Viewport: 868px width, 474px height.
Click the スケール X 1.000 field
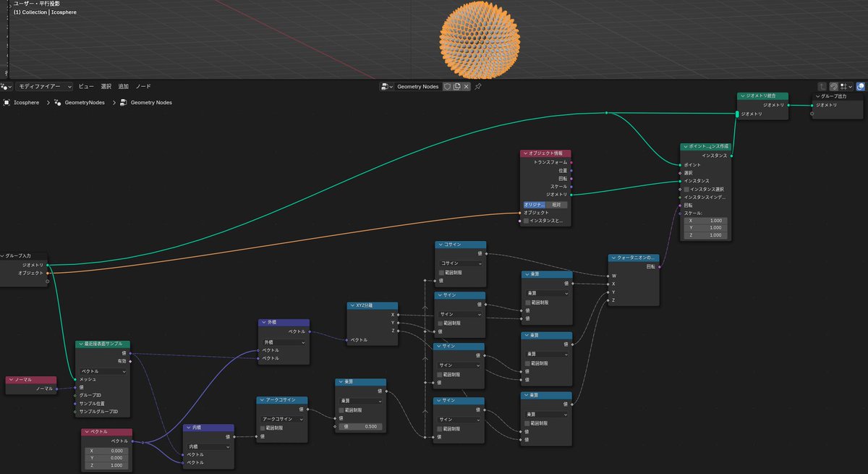[705, 221]
